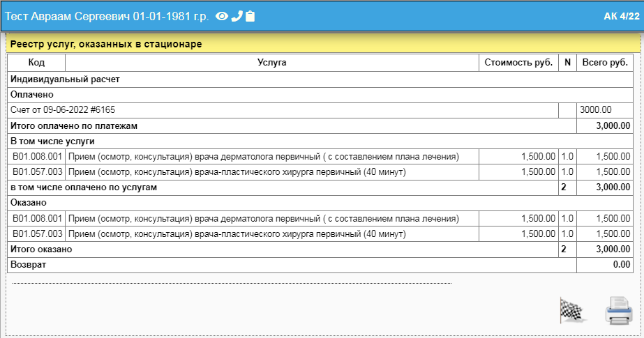
Task: Open the clipboard icon in header
Action: pyautogui.click(x=250, y=16)
